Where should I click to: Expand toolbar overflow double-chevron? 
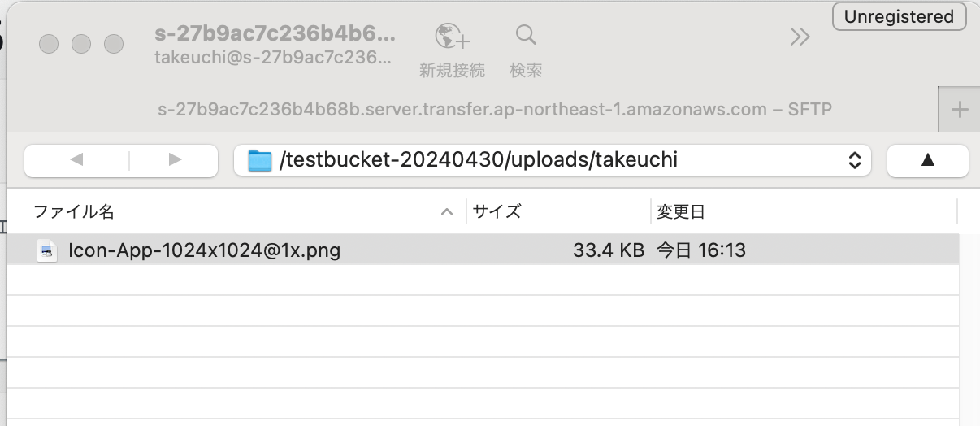point(800,37)
